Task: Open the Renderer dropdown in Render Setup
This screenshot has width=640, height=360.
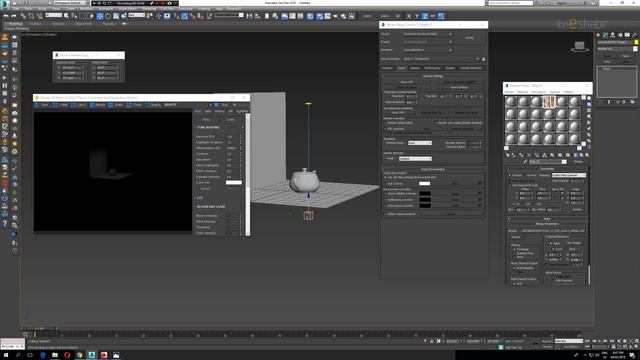Action: click(x=427, y=50)
